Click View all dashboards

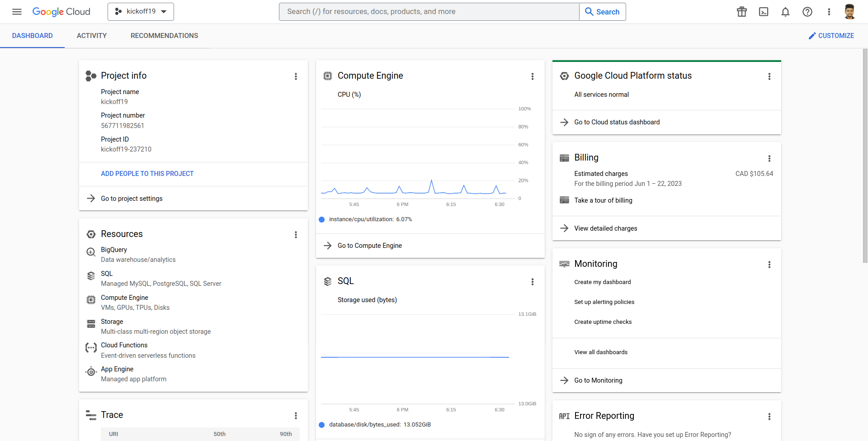tap(601, 352)
